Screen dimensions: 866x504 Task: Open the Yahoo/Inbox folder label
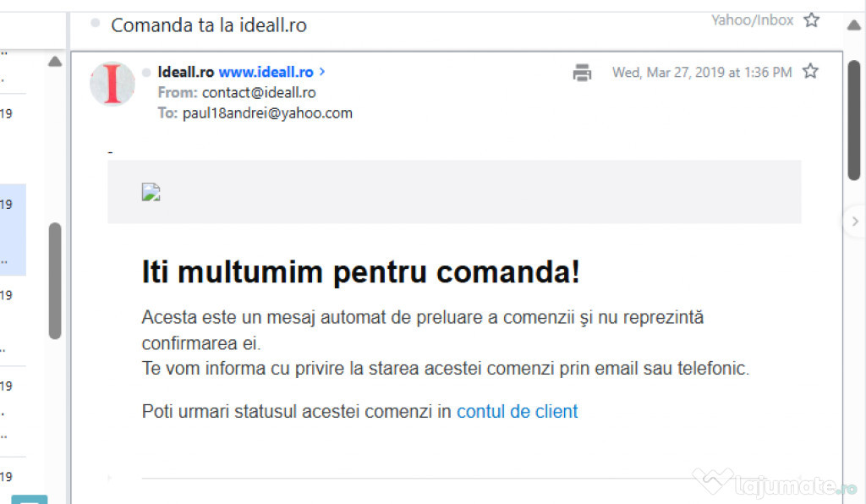click(752, 20)
